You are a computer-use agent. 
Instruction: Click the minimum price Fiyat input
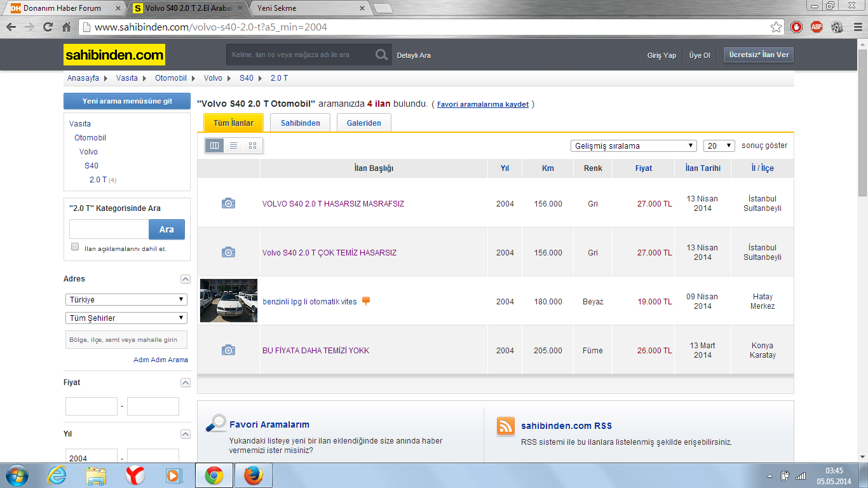pyautogui.click(x=92, y=407)
